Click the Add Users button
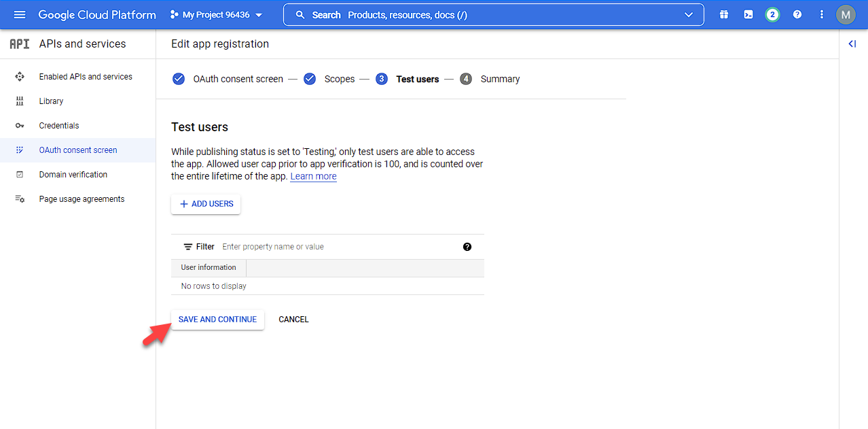Screen dimensions: 868x429 point(206,204)
